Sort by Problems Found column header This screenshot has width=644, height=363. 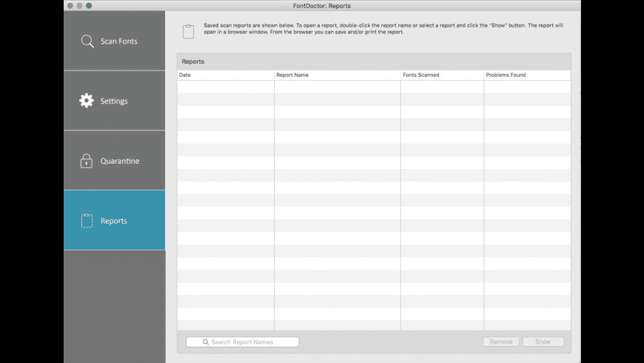(x=527, y=75)
